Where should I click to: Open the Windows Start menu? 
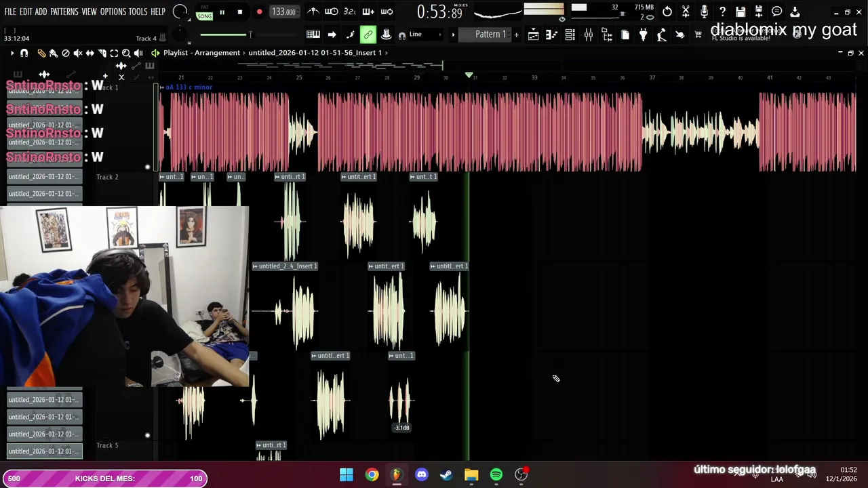coord(347,475)
